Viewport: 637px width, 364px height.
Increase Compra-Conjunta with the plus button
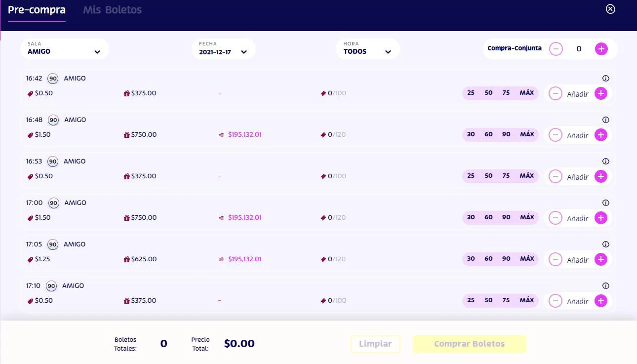click(x=601, y=48)
